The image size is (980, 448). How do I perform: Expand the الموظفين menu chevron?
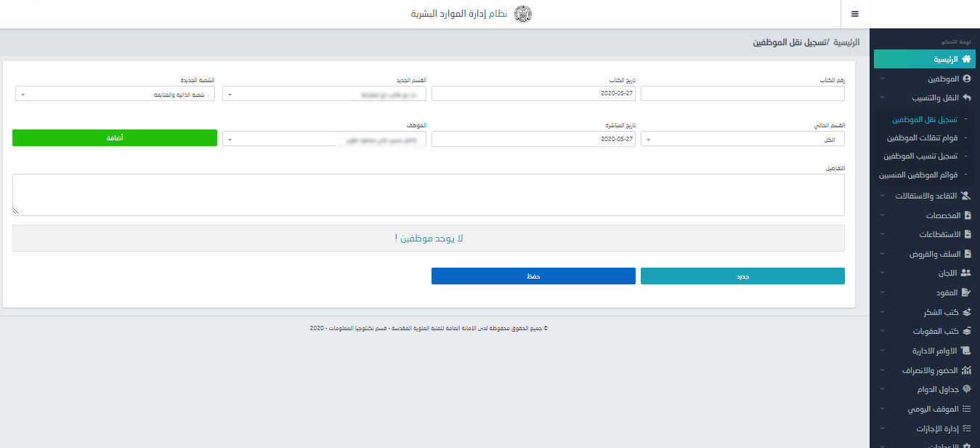pos(882,79)
